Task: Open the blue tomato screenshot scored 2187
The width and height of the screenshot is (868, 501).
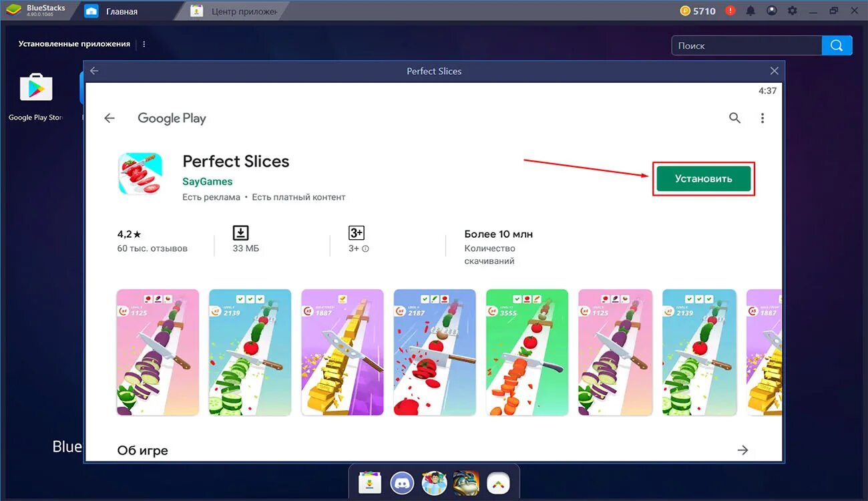Action: pos(435,352)
